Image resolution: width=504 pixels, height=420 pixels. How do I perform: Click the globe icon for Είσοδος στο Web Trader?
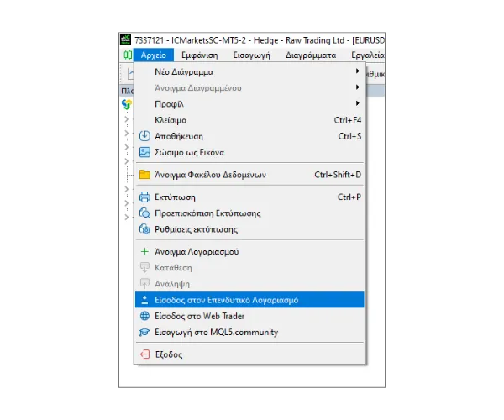(144, 316)
